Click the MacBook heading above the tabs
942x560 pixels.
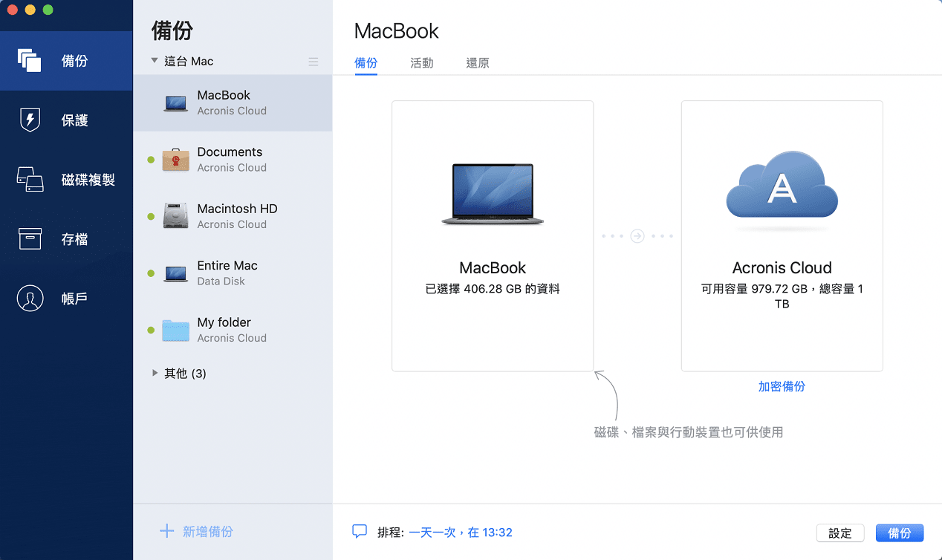[x=397, y=31]
